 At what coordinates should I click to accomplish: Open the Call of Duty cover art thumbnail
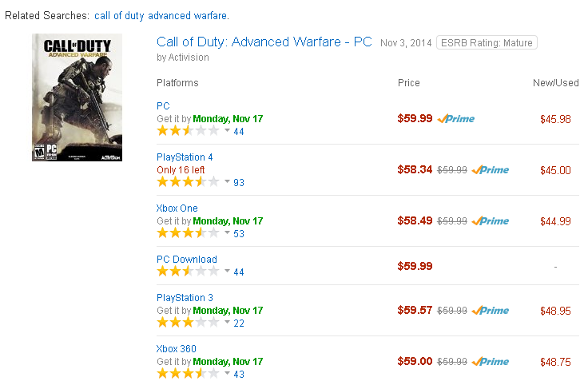click(77, 97)
